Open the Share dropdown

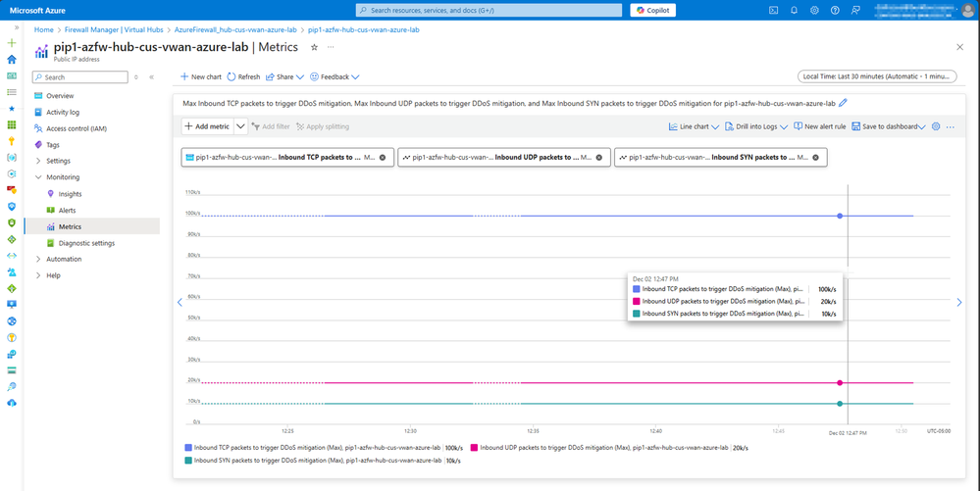284,76
